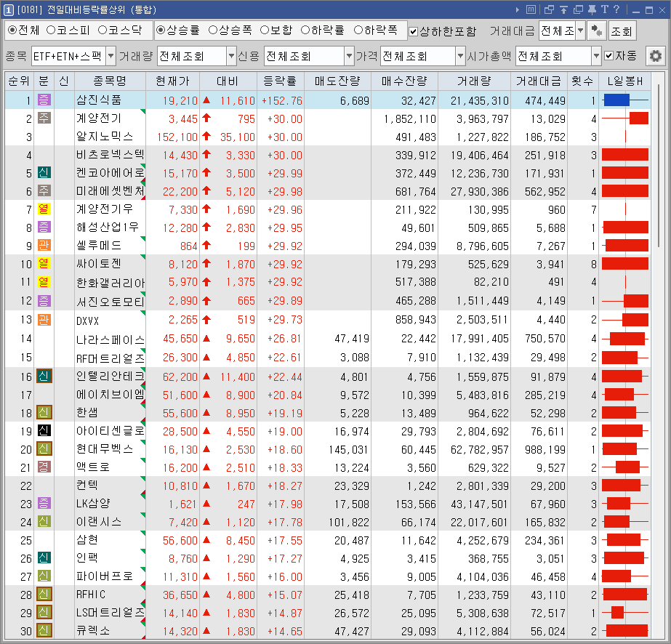Click the 152,100 price for 알지노믹스
Viewport: 671px width, 644px height.
tap(177, 137)
